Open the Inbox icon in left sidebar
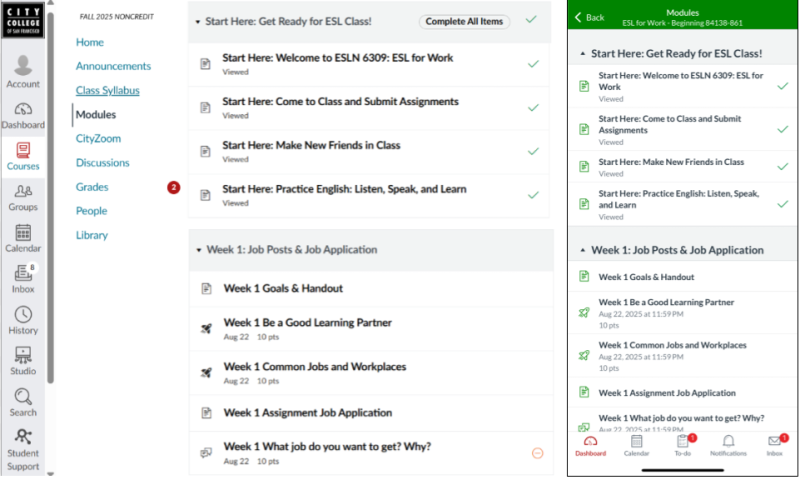Image resolution: width=800 pixels, height=480 pixels. point(23,273)
